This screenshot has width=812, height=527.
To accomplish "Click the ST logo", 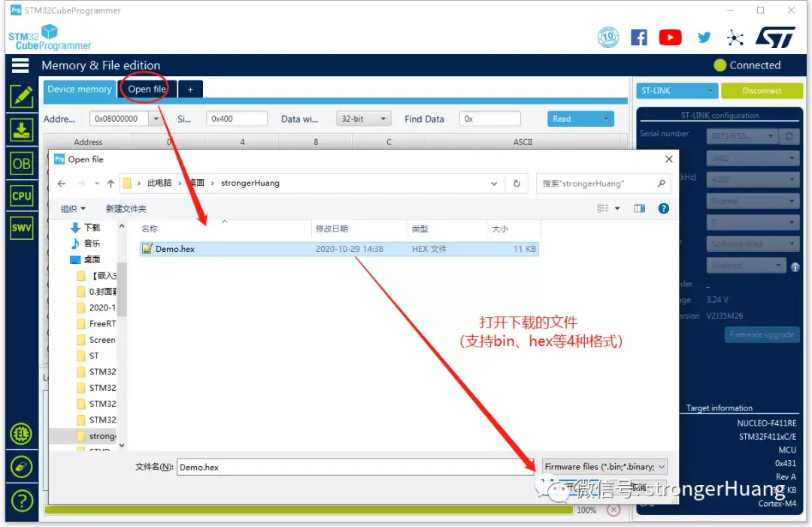I will 774,38.
